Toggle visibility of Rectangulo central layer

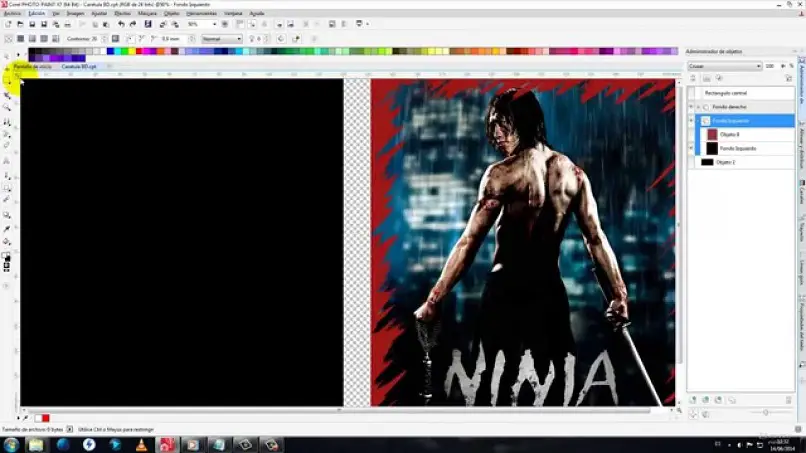tap(691, 93)
